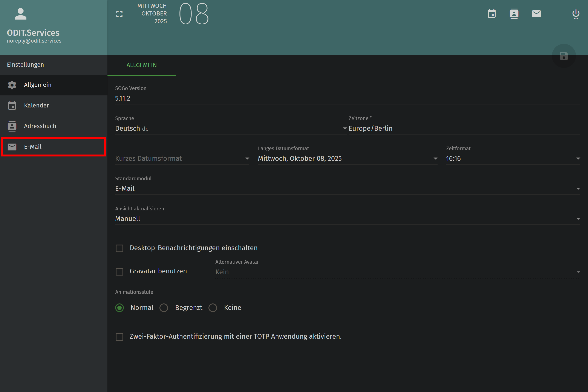Open the Sprache language dropdown
The width and height of the screenshot is (588, 392).
click(x=230, y=129)
